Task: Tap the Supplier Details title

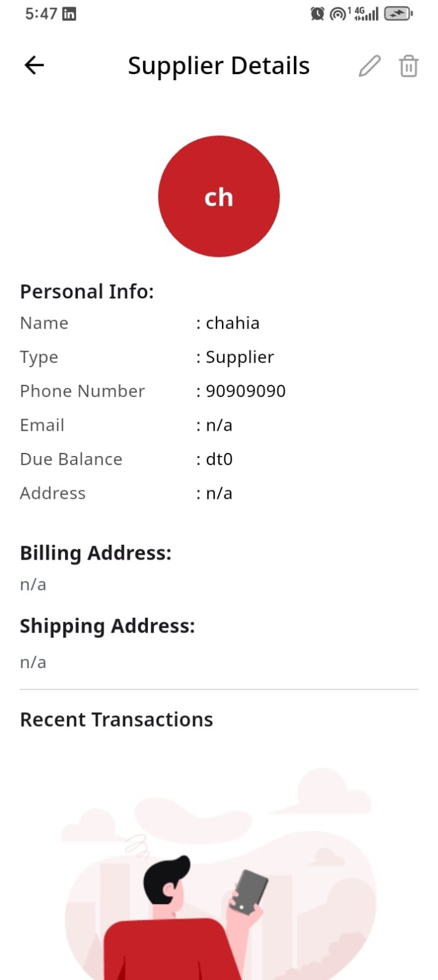Action: [x=218, y=66]
